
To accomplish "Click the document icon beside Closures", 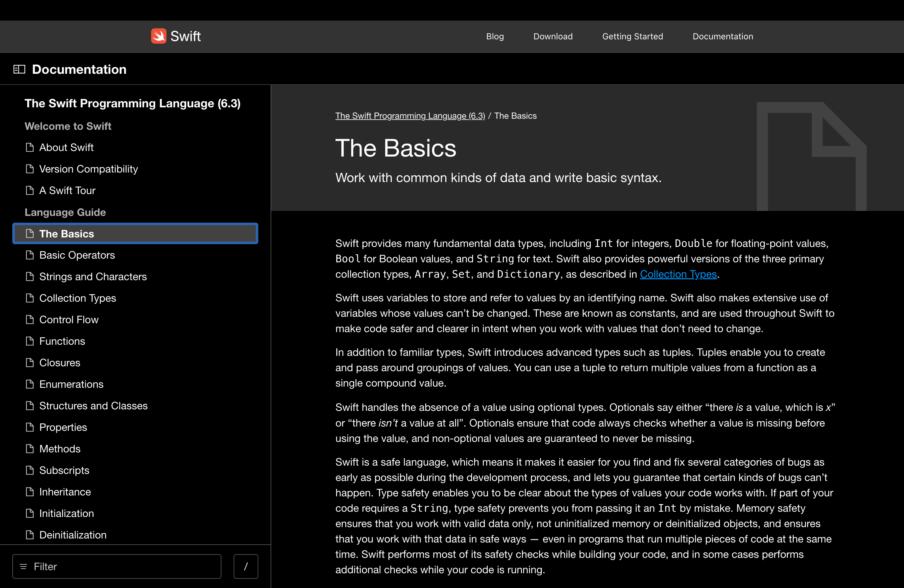I will pos(30,362).
